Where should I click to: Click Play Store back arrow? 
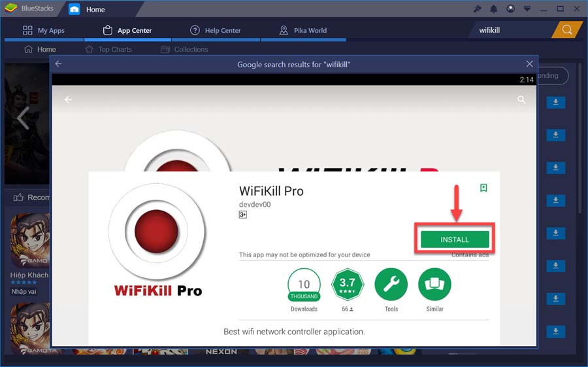[x=68, y=99]
